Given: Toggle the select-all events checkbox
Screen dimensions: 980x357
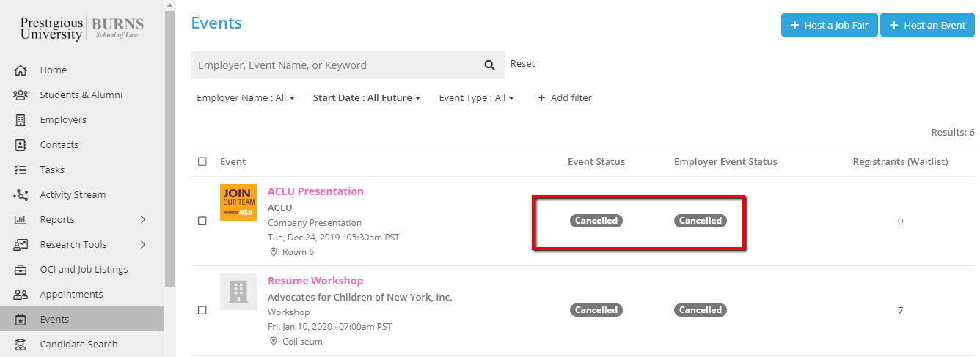Looking at the screenshot, I should (202, 162).
